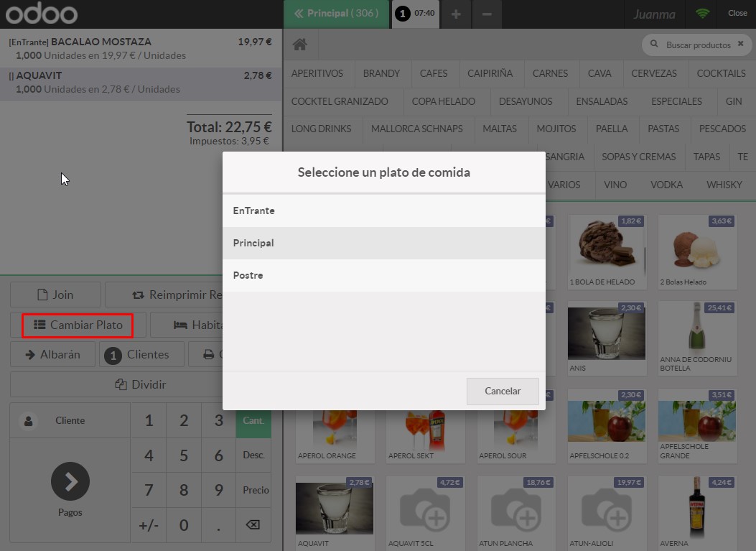
Task: Go to the home category icon
Action: click(x=300, y=45)
